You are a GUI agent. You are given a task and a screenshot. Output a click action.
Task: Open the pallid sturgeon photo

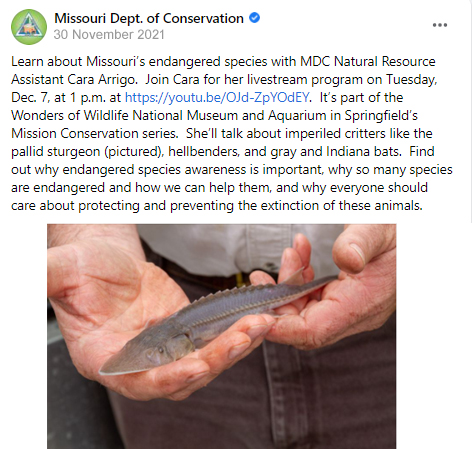[222, 336]
